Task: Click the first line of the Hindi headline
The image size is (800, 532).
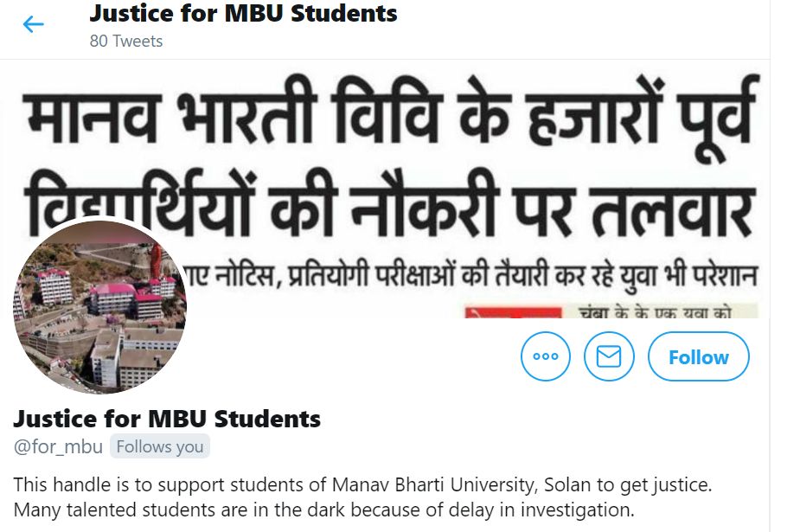Action: [391, 112]
